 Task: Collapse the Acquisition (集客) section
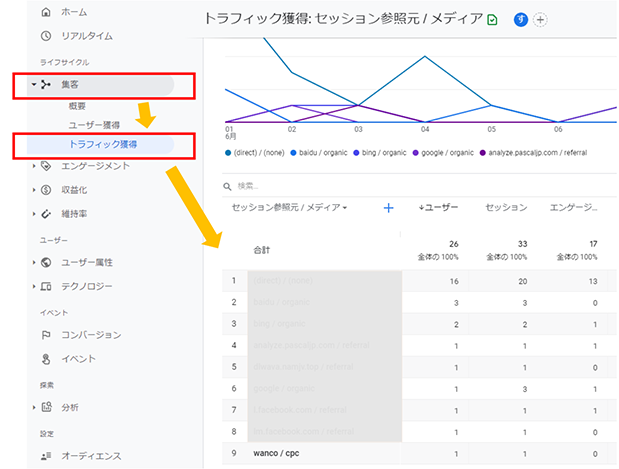tap(34, 84)
